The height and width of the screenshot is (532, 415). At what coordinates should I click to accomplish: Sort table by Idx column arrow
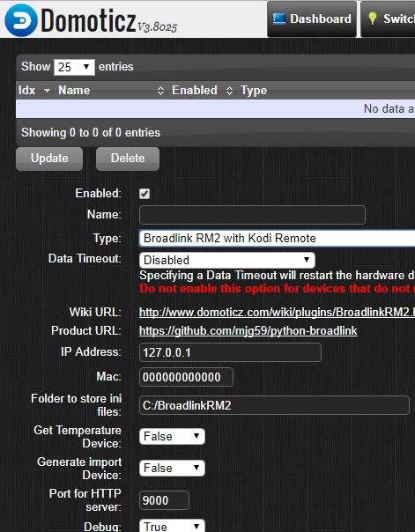[47, 91]
